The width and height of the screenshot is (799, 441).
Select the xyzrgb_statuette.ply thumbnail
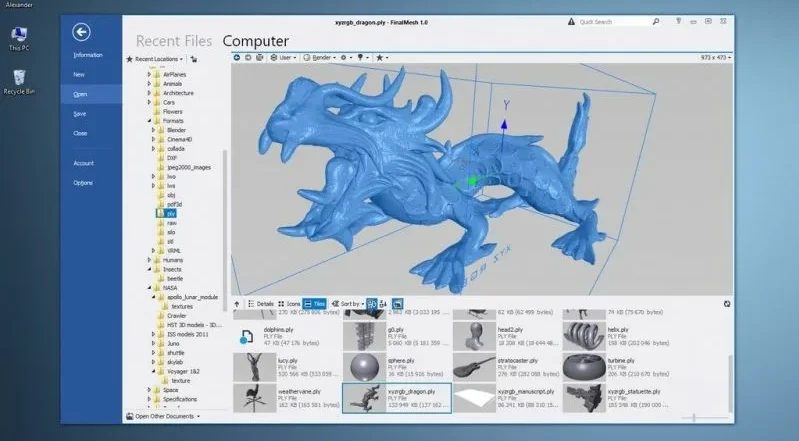[584, 398]
